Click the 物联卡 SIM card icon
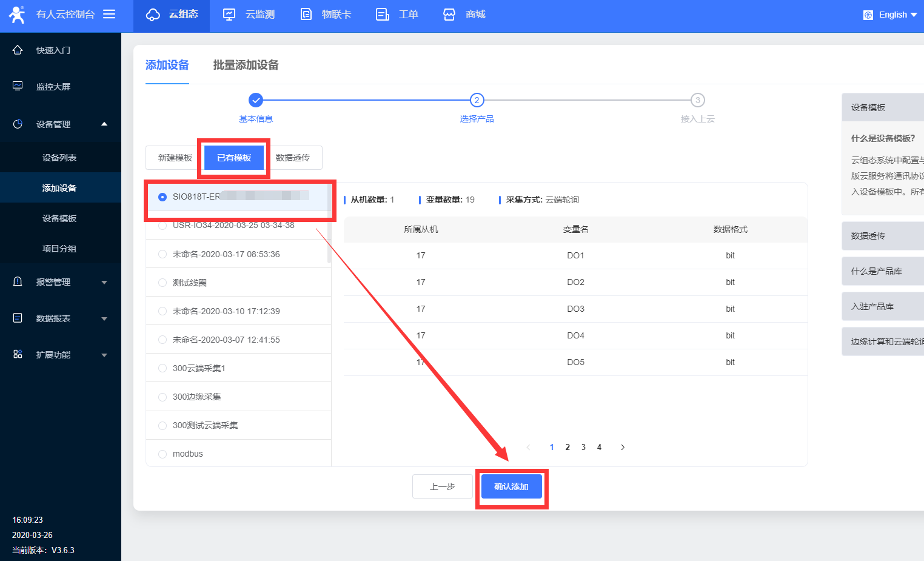924x561 pixels. (x=306, y=15)
